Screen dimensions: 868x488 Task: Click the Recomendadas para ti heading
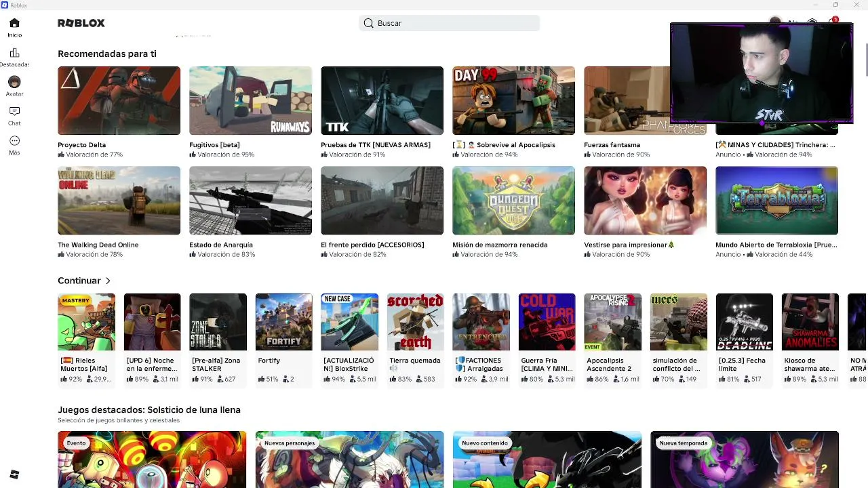[107, 54]
